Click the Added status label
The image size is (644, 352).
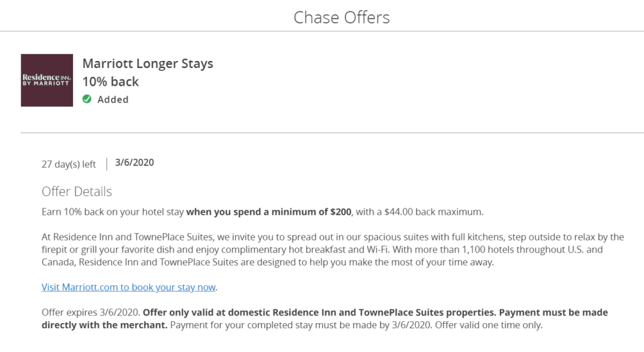(x=113, y=99)
